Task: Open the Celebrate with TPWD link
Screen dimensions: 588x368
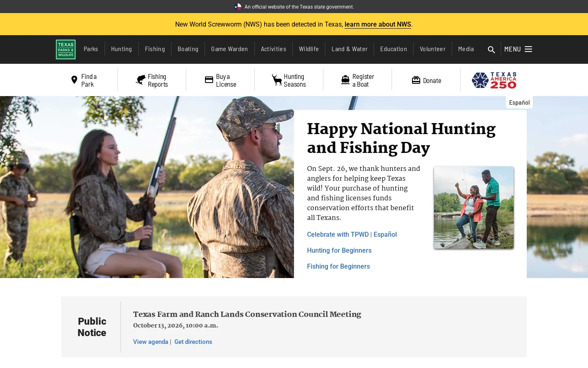Action: pos(338,234)
